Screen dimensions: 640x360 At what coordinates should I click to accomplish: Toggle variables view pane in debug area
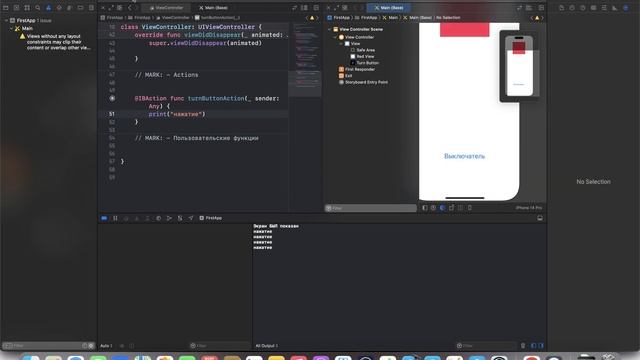[x=533, y=346]
